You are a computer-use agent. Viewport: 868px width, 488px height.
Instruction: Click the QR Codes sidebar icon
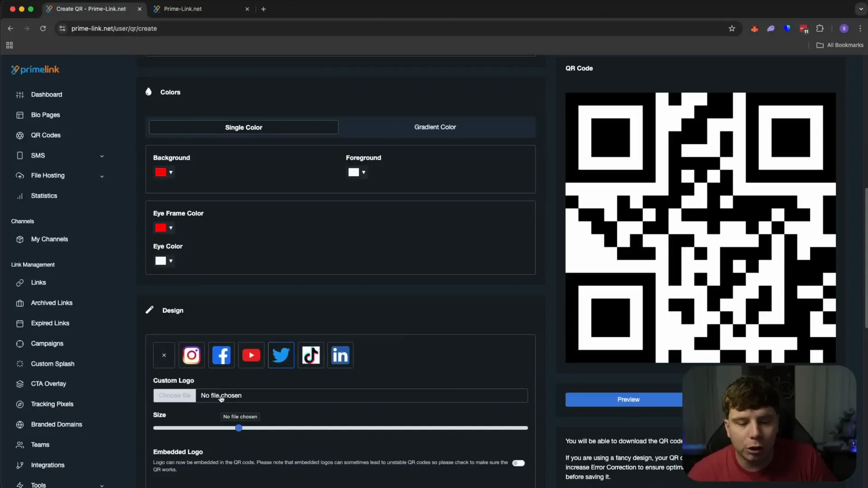[x=20, y=135]
